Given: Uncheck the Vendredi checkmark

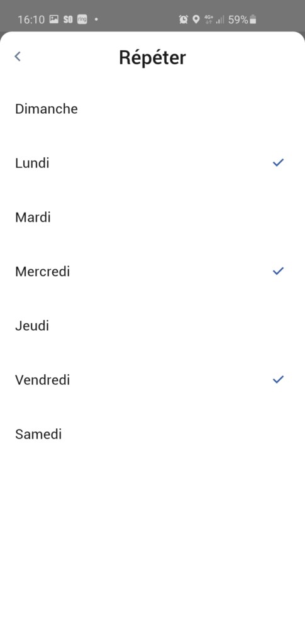Looking at the screenshot, I should click(278, 379).
